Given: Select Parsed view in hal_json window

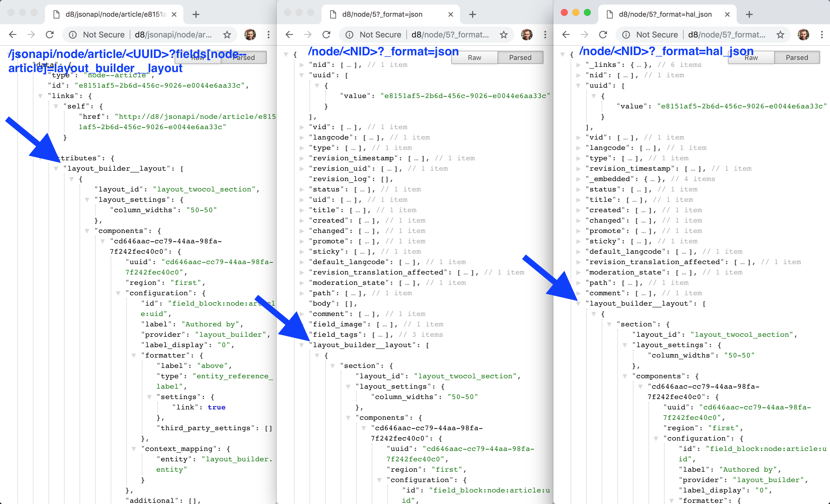Looking at the screenshot, I should click(x=797, y=58).
